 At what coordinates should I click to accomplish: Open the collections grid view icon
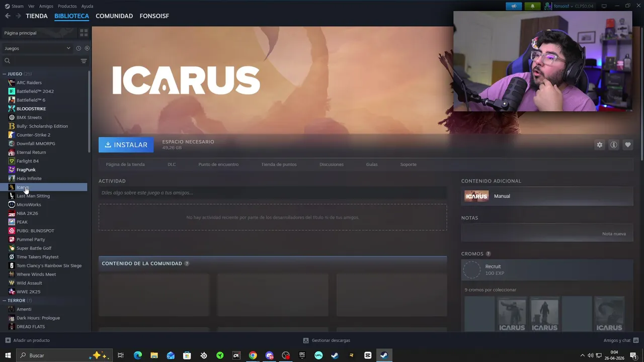point(84,33)
